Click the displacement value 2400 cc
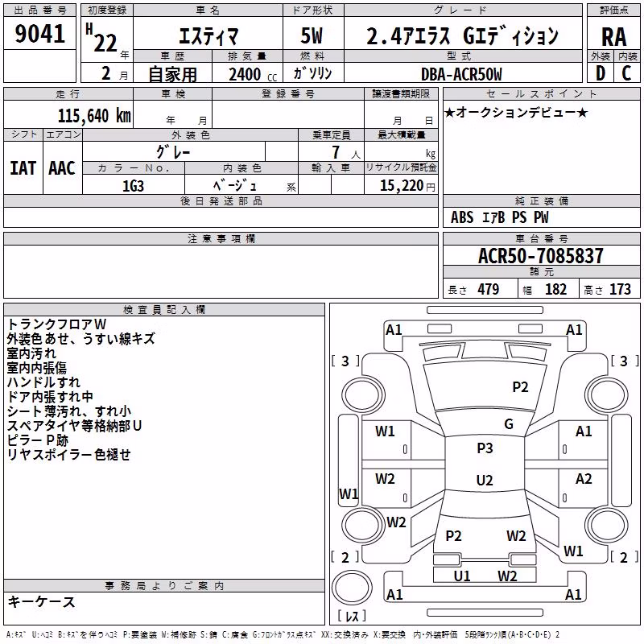This screenshot has height=644, width=644. (253, 74)
